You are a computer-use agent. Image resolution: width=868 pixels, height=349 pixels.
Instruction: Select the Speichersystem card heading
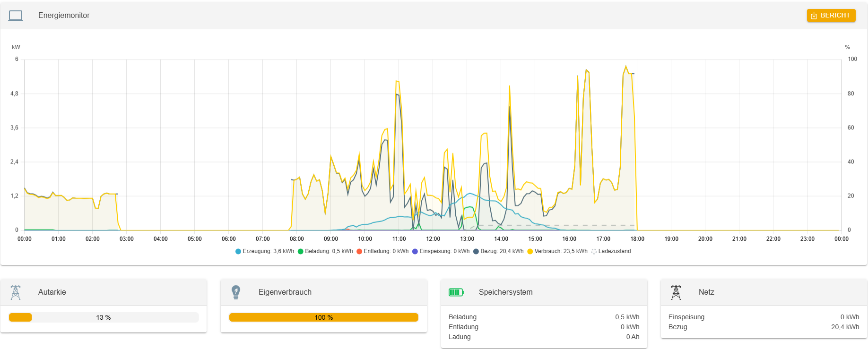pos(505,292)
